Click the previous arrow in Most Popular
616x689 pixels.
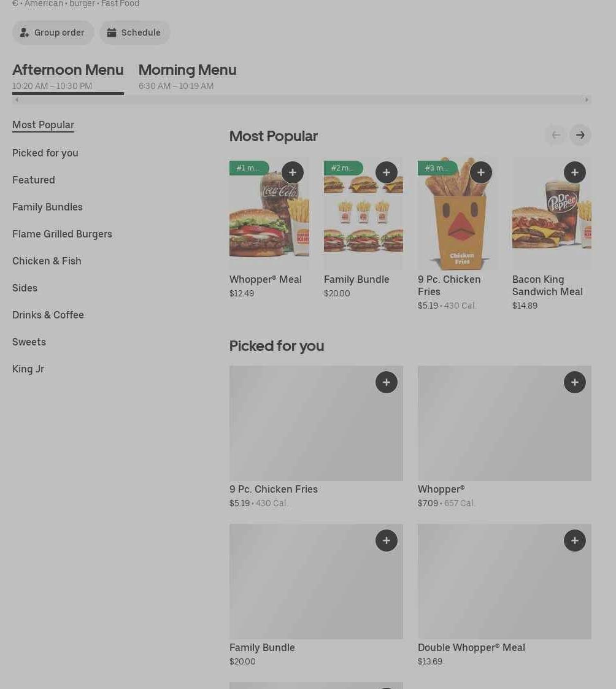click(556, 135)
